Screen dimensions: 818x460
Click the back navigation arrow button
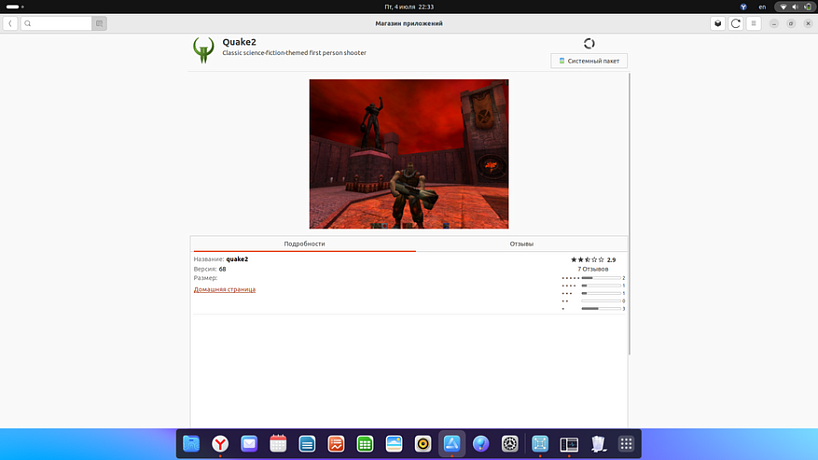[10, 23]
